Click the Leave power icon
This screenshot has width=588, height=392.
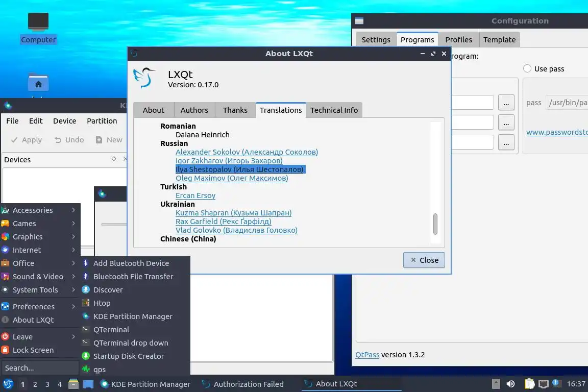[x=5, y=337]
